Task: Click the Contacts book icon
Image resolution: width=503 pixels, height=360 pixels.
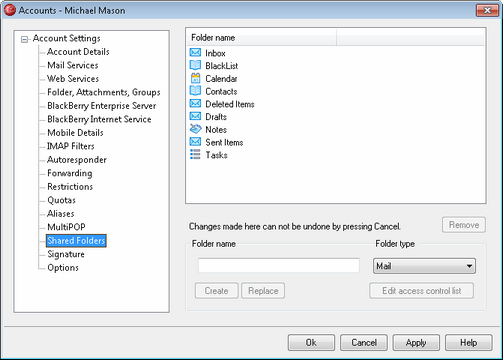Action: coord(195,91)
